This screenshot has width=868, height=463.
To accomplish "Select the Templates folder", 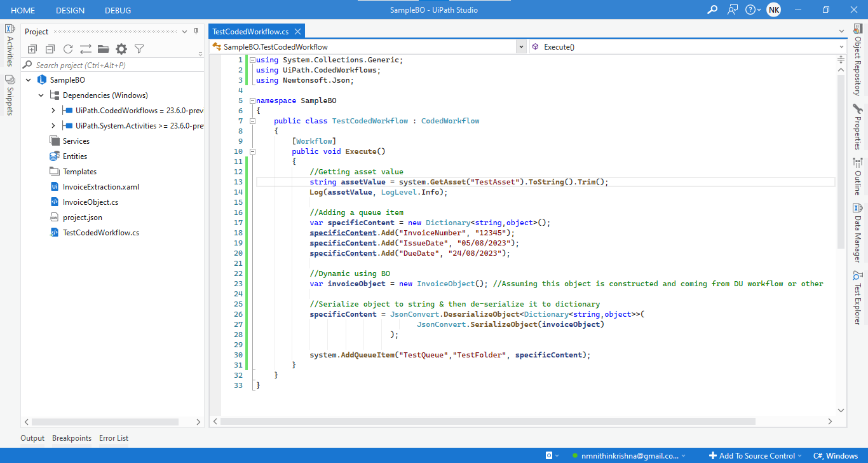I will (73, 172).
